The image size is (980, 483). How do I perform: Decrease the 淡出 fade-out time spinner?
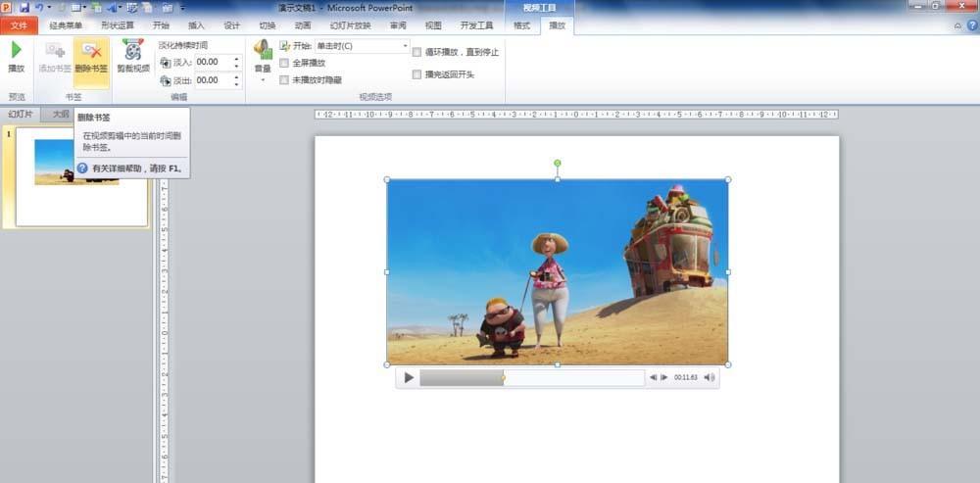(x=236, y=83)
